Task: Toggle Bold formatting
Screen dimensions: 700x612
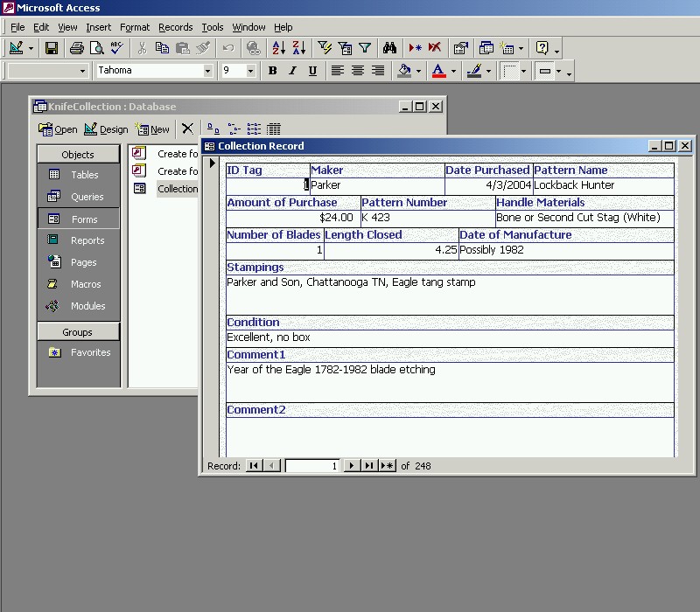Action: tap(272, 71)
